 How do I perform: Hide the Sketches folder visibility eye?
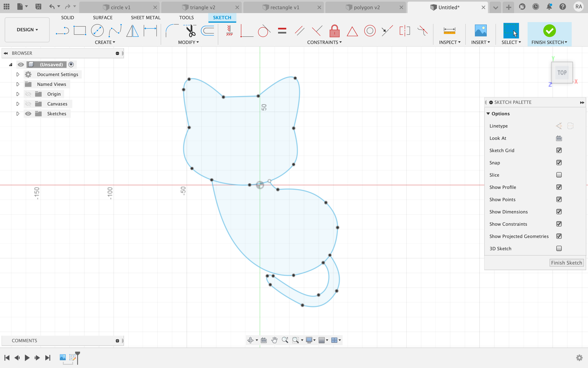[x=28, y=114]
